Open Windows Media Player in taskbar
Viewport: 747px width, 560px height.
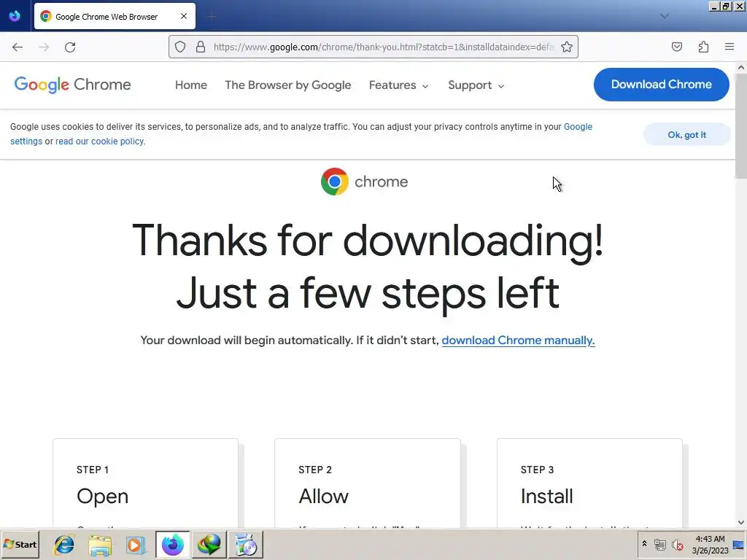pos(135,545)
